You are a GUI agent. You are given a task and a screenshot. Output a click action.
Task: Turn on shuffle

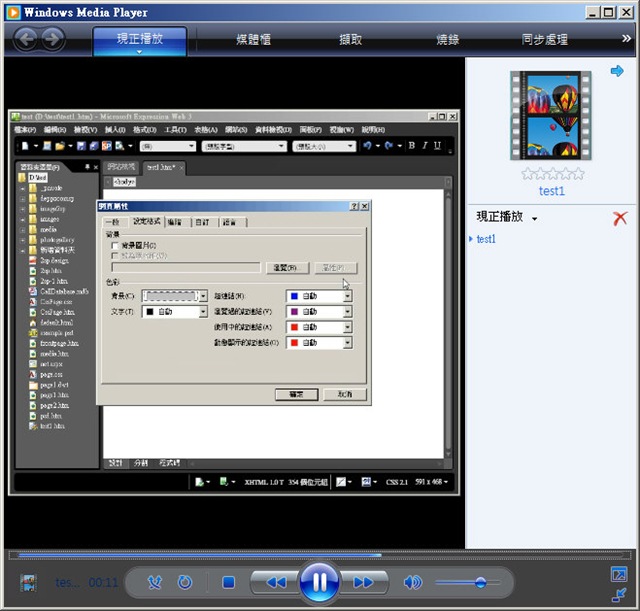[x=155, y=582]
